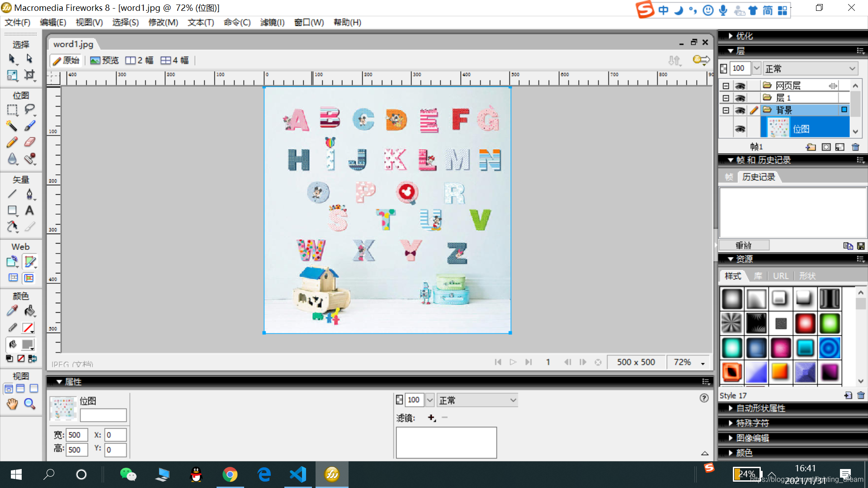
Task: Select the Text tool
Action: (29, 211)
